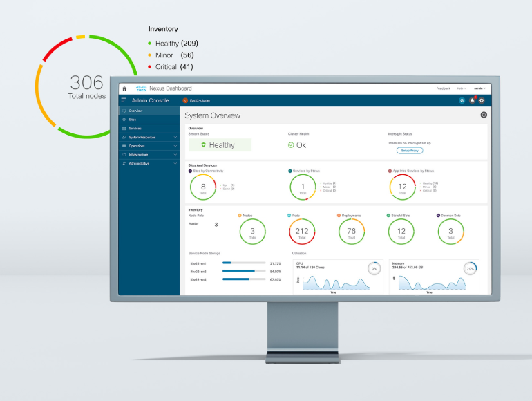Click the Healthy system status box

point(220,145)
